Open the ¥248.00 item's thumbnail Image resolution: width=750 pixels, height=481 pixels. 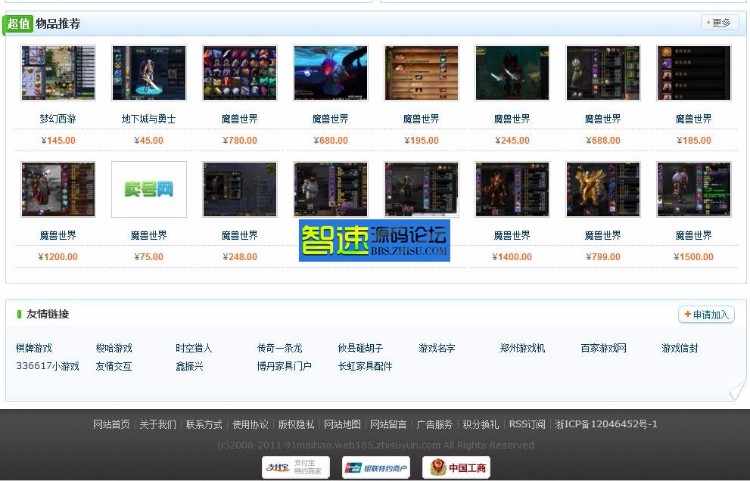tap(240, 189)
